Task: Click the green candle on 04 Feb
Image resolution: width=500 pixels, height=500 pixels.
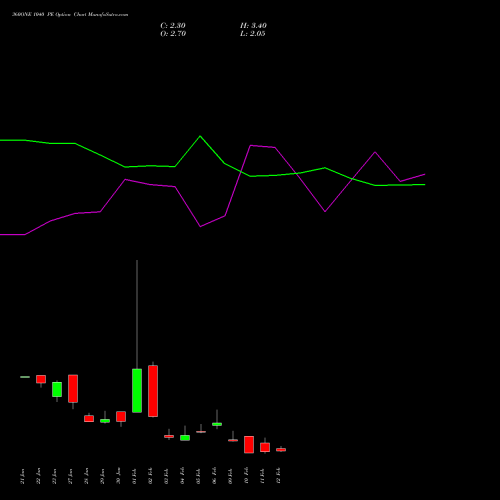Action: [185, 438]
